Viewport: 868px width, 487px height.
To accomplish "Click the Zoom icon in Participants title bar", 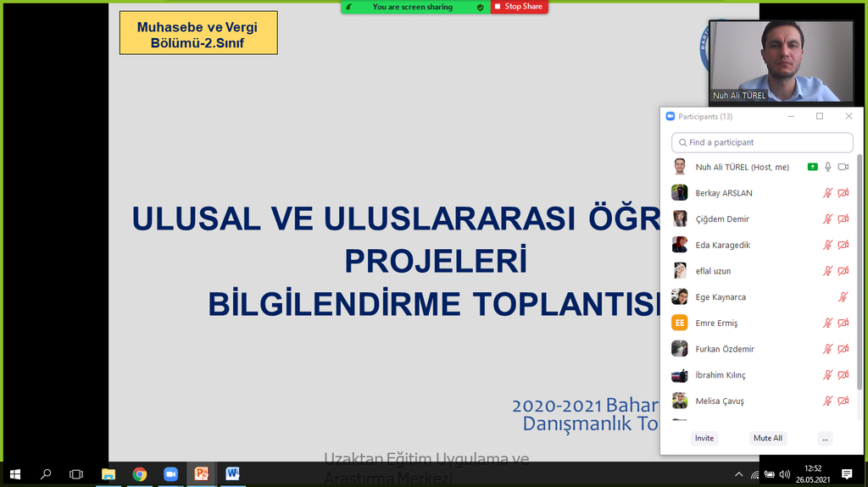I will pos(670,116).
